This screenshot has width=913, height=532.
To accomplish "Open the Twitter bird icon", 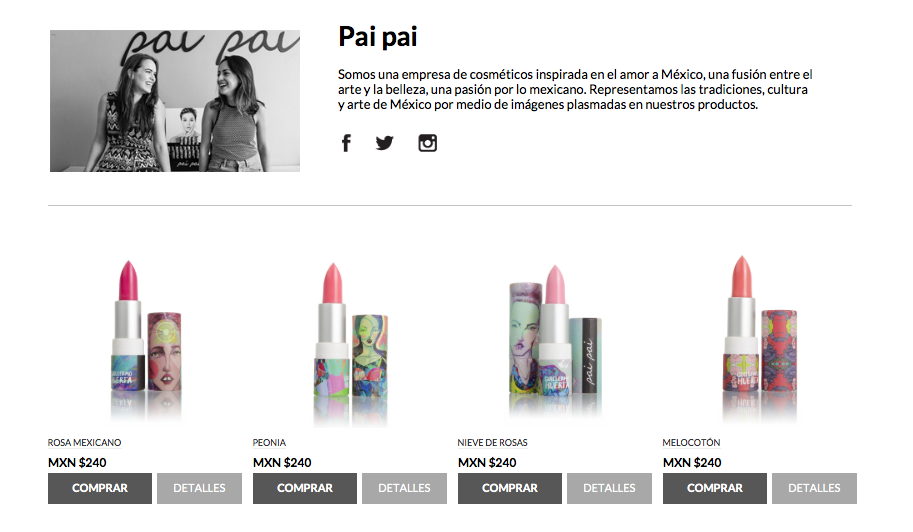I will click(x=384, y=143).
